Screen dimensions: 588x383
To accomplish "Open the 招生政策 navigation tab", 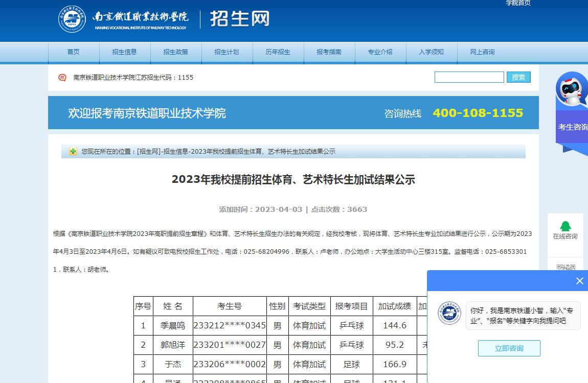I will [176, 52].
